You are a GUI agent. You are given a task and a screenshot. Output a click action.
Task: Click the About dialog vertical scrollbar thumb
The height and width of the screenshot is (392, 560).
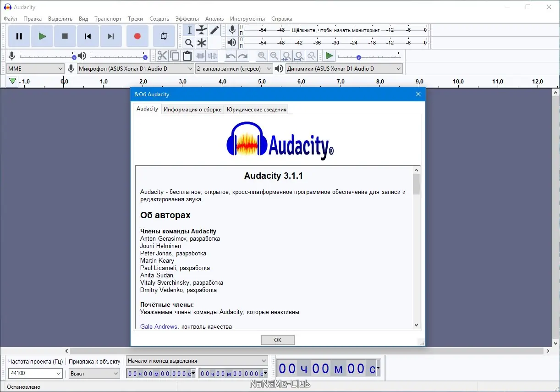point(416,184)
